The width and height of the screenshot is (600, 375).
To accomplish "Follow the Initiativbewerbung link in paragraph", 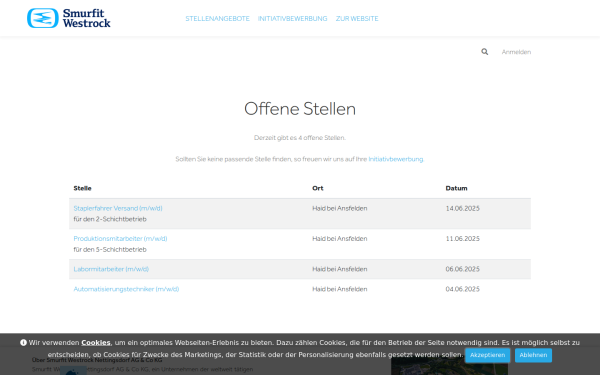I will click(x=396, y=159).
